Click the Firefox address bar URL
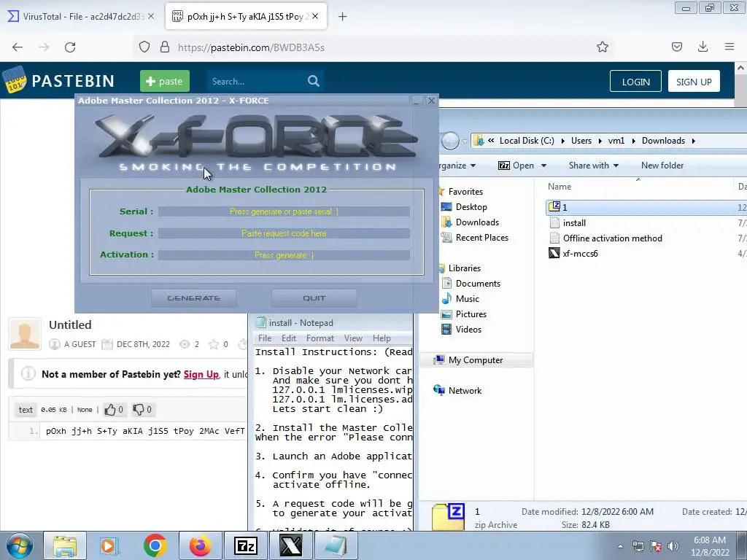This screenshot has width=747, height=560. point(251,47)
